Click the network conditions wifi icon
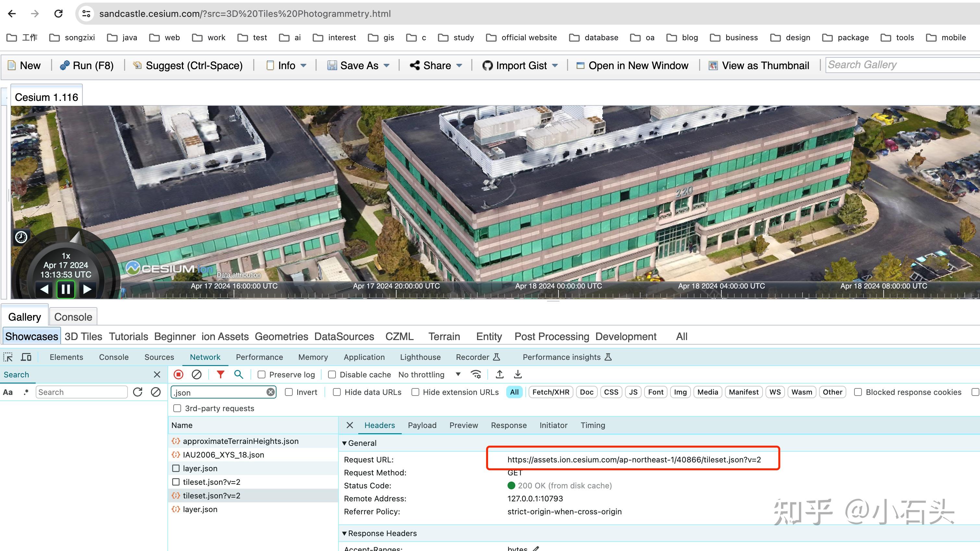Image resolution: width=980 pixels, height=551 pixels. coord(475,374)
